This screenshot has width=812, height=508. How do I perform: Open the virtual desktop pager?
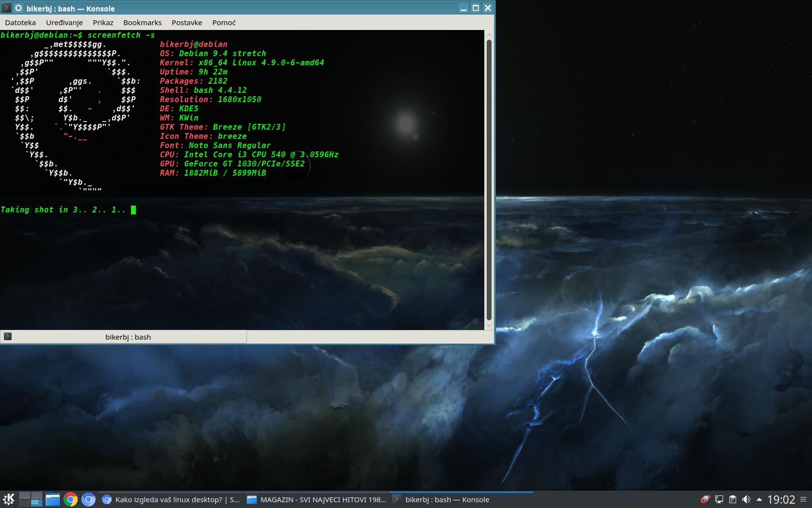point(31,499)
